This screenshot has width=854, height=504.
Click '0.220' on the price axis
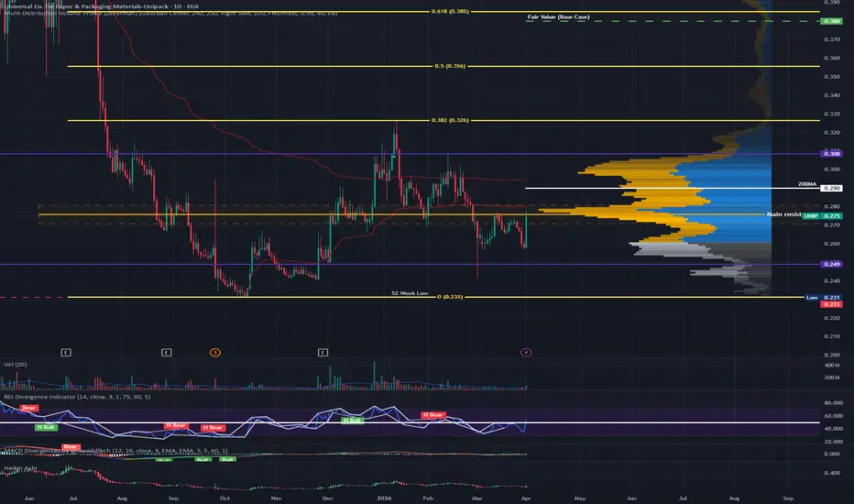click(832, 318)
